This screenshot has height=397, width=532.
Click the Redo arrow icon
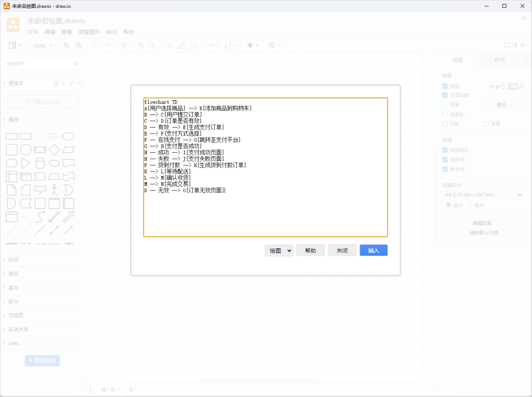pyautogui.click(x=107, y=45)
